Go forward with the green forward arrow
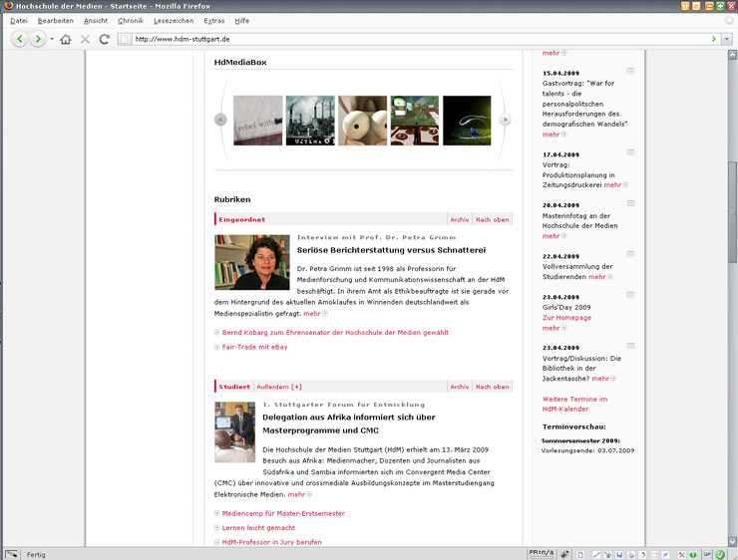 38,39
